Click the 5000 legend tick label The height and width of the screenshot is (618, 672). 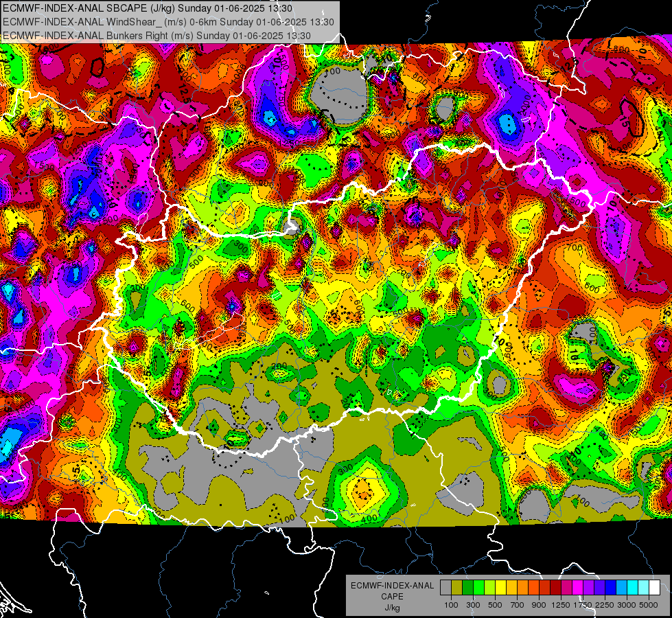(x=649, y=605)
